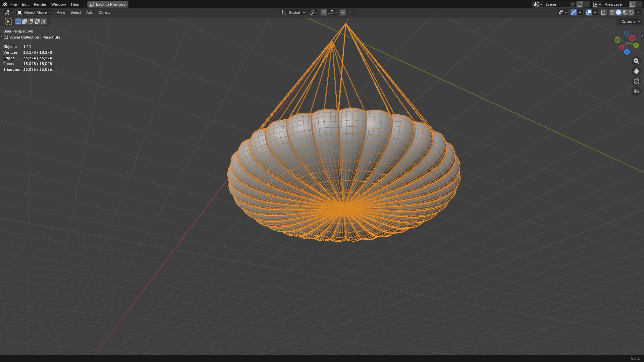Image resolution: width=644 pixels, height=362 pixels.
Task: Toggle X-ray mode
Action: (x=603, y=12)
